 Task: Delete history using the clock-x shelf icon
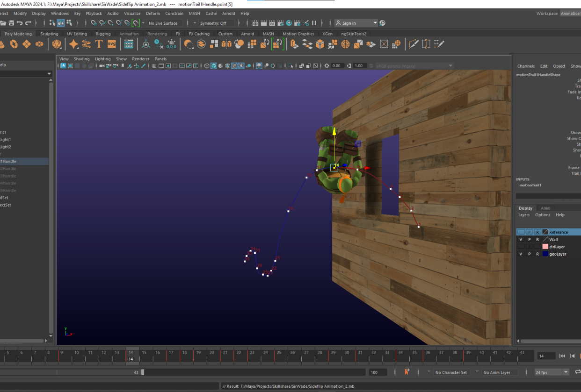pyautogui.click(x=159, y=44)
